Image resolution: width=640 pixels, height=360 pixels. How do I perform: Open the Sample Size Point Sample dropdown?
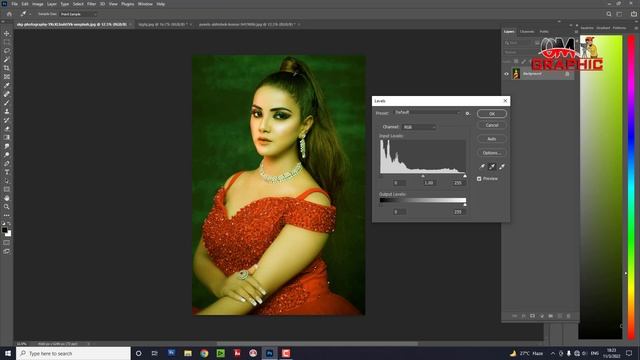(x=78, y=14)
